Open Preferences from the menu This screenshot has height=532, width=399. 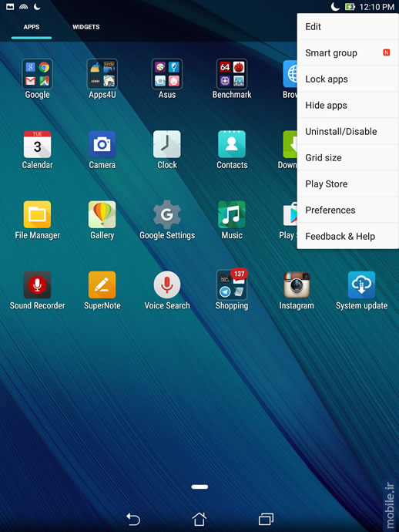click(x=348, y=210)
